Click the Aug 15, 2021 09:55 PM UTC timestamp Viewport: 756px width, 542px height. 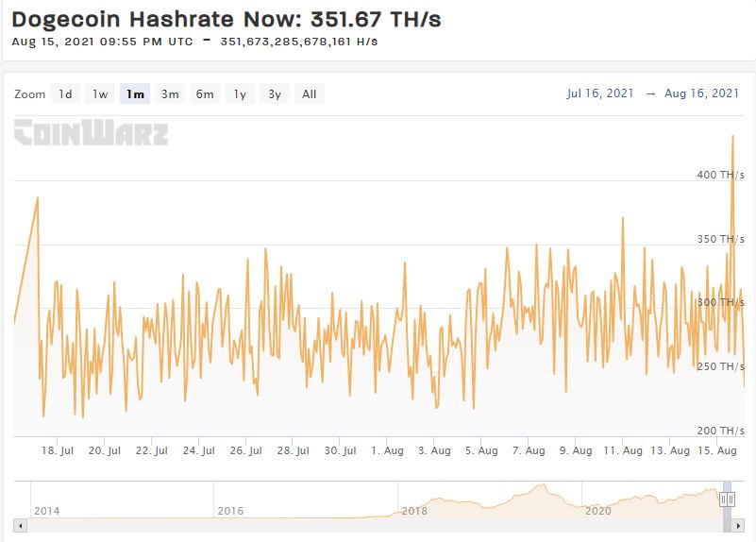pyautogui.click(x=102, y=42)
